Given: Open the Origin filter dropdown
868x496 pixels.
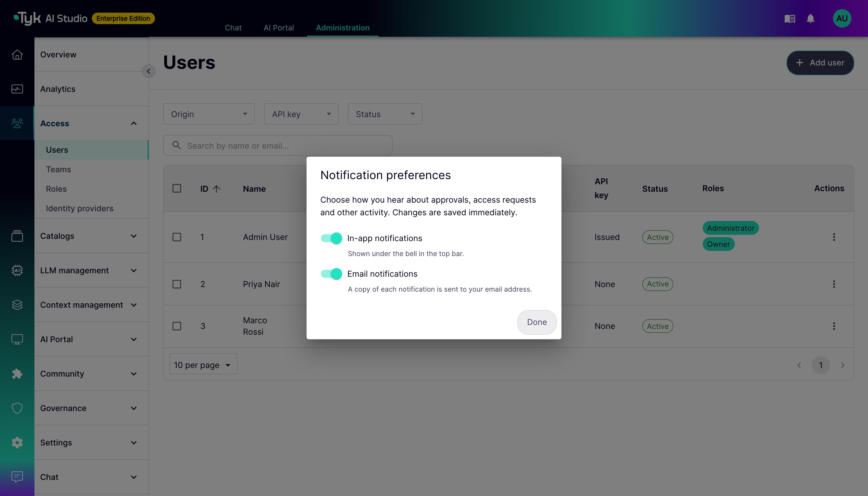Looking at the screenshot, I should [209, 114].
